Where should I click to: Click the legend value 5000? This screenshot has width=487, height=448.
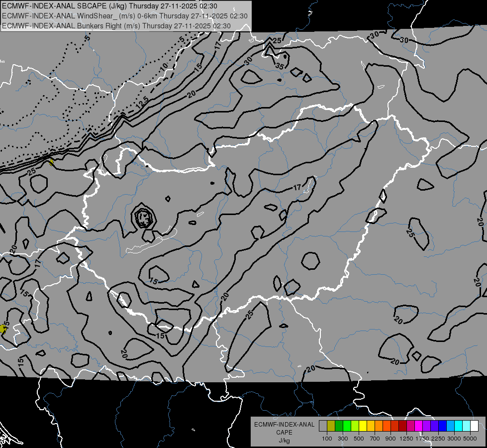coord(470,439)
